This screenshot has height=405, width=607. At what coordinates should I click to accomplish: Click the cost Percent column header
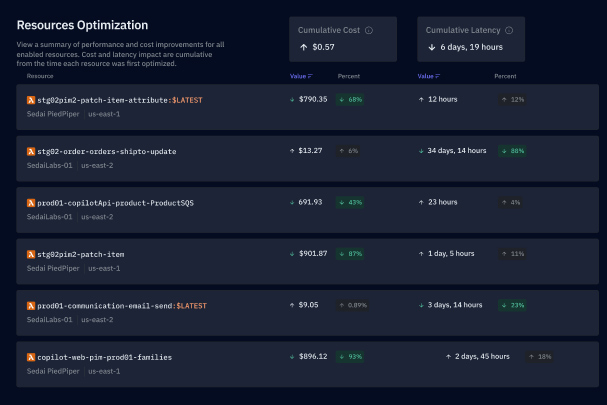click(x=349, y=76)
